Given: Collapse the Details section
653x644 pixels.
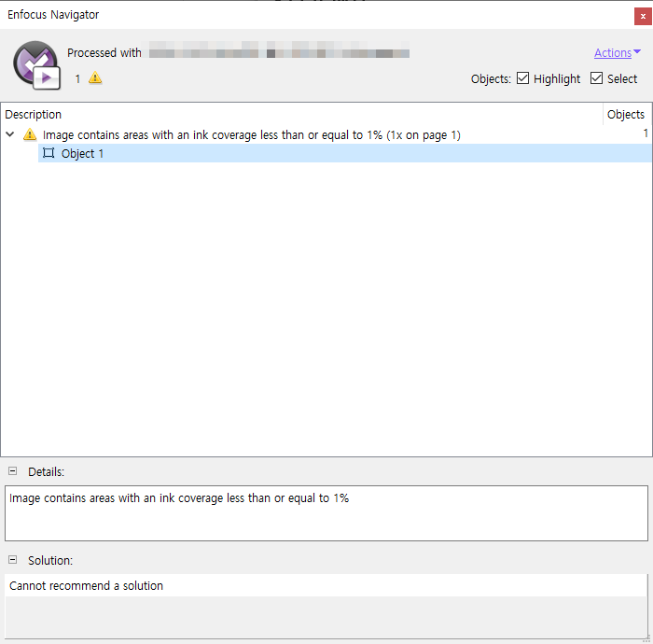Looking at the screenshot, I should coord(13,471).
